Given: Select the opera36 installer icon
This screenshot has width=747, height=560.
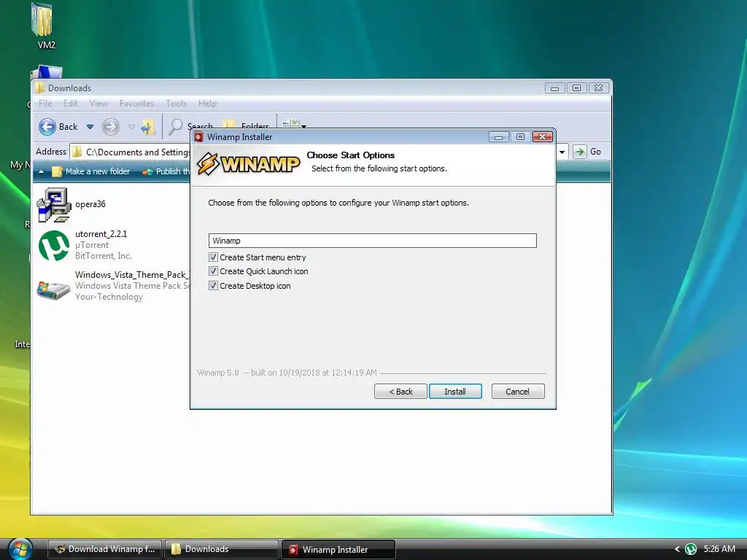Looking at the screenshot, I should (54, 205).
